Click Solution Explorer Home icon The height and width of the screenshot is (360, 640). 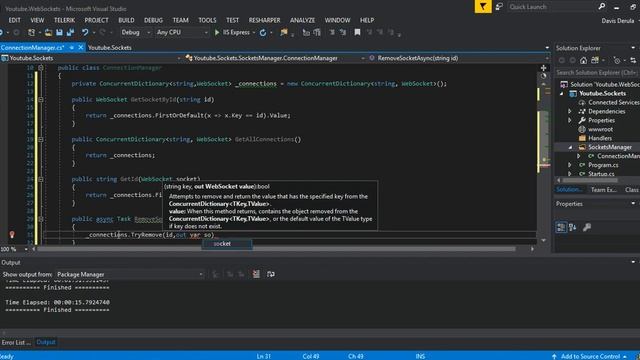click(583, 60)
